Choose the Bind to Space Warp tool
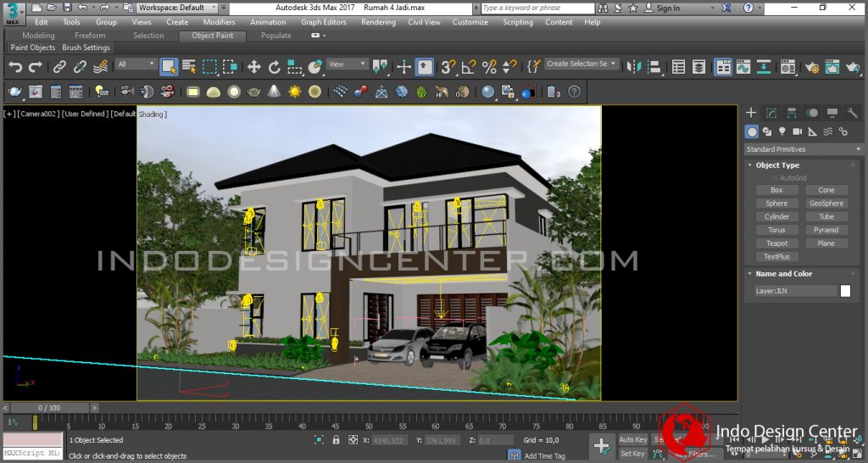This screenshot has height=463, width=868. [x=100, y=67]
